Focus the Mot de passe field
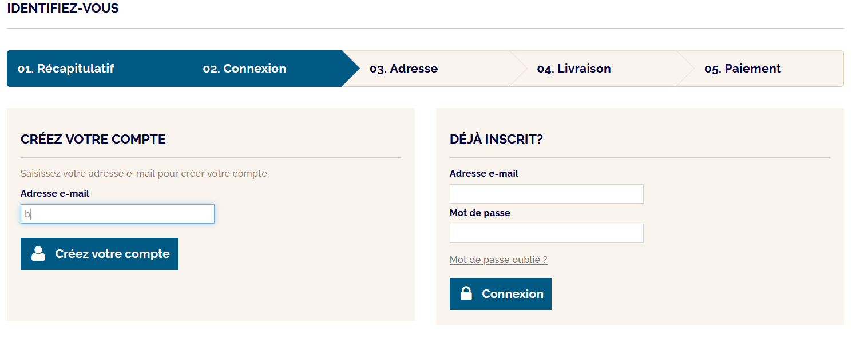This screenshot has width=868, height=358. point(546,233)
